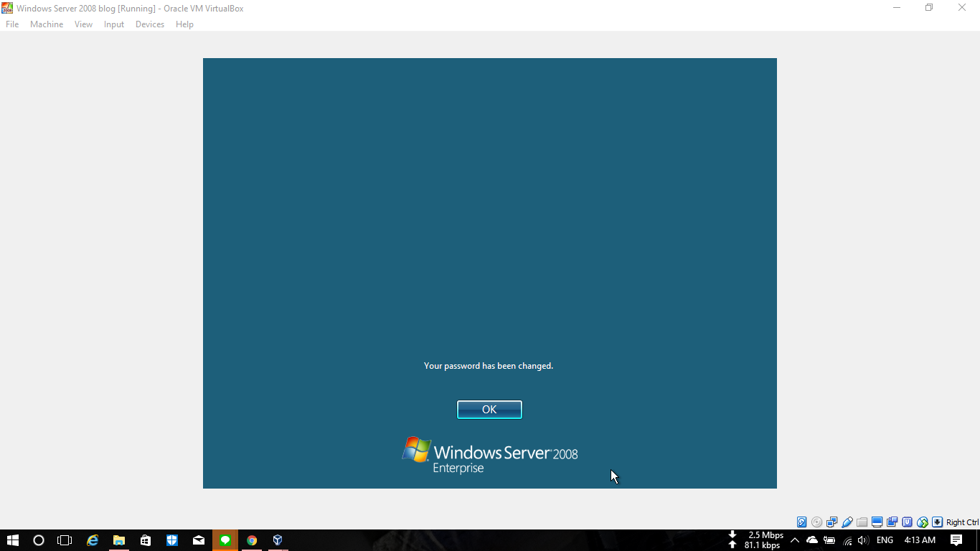Click the USB devices status icon

pos(847,522)
